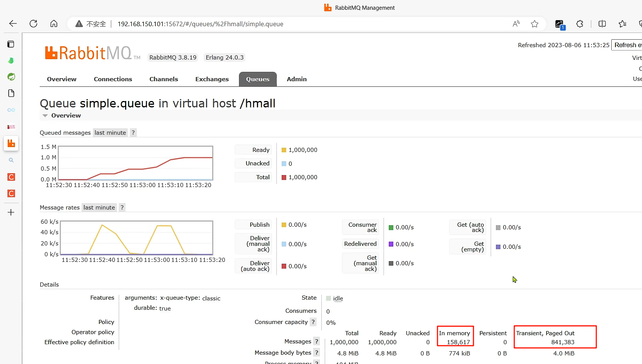
Task: Show help for Message body bytes
Action: click(x=317, y=353)
